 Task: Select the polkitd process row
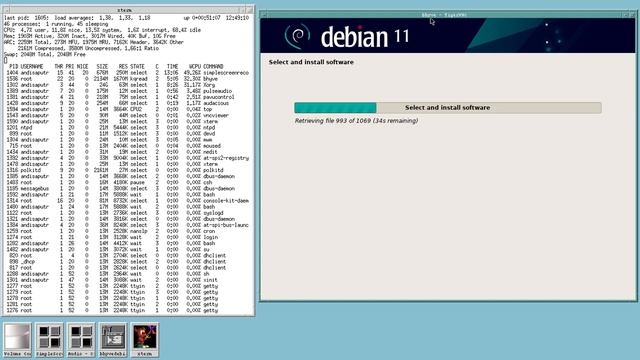click(x=128, y=170)
